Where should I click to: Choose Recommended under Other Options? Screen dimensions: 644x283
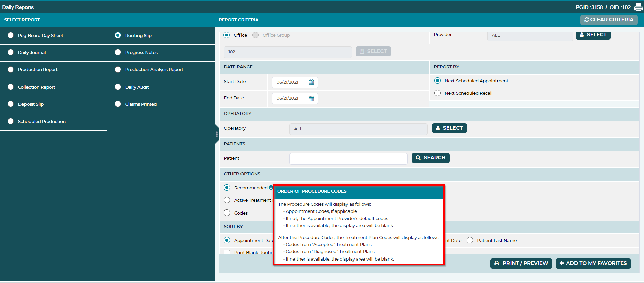point(227,187)
